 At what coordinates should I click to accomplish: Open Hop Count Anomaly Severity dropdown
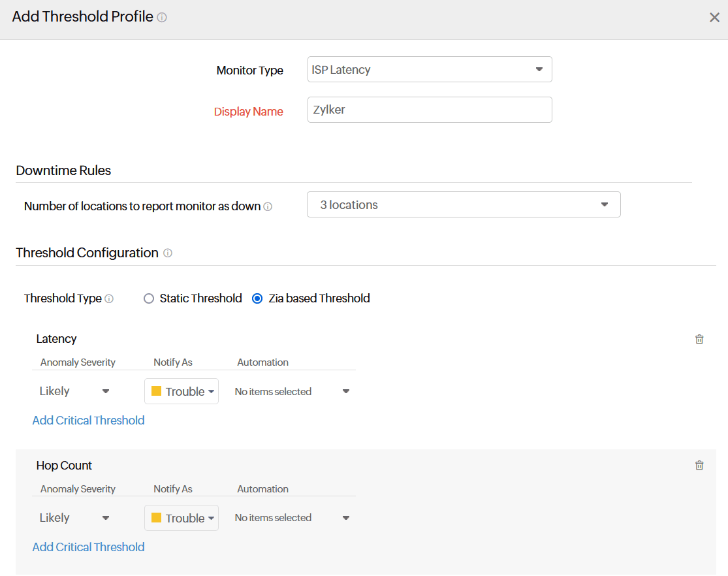[x=74, y=518]
